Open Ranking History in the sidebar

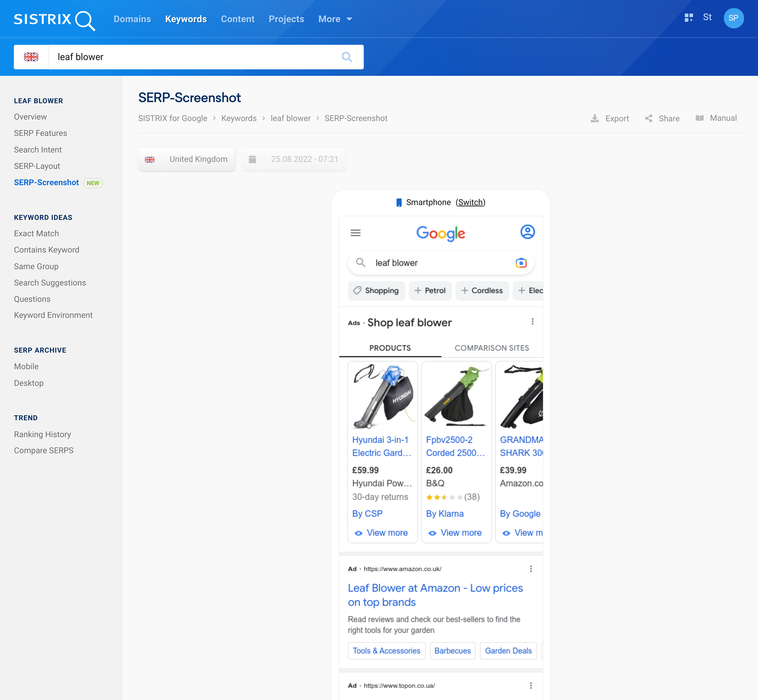42,435
